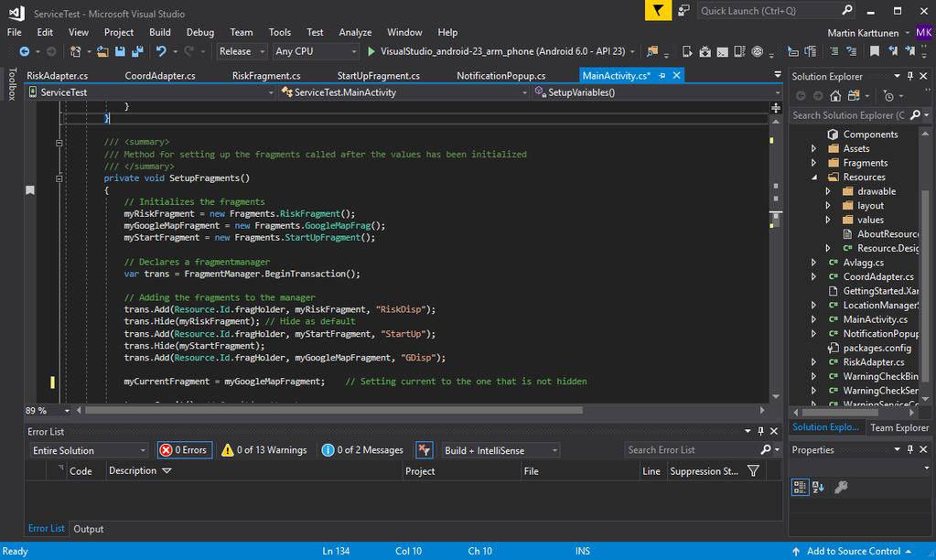Switch to the RiskFragment.cs tab
The image size is (936, 560).
[x=266, y=76]
